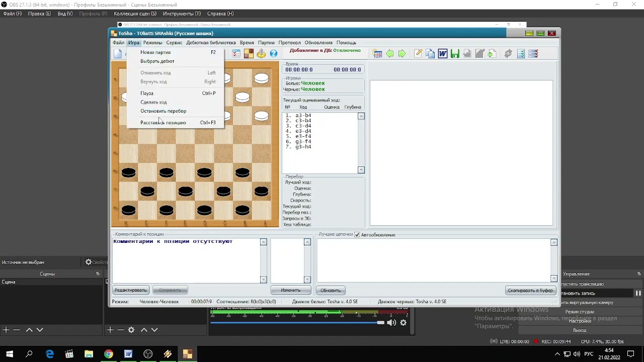Screen dimensions: 644x362
Task: Click best chains panel scroll up arrow
Action: (554, 242)
